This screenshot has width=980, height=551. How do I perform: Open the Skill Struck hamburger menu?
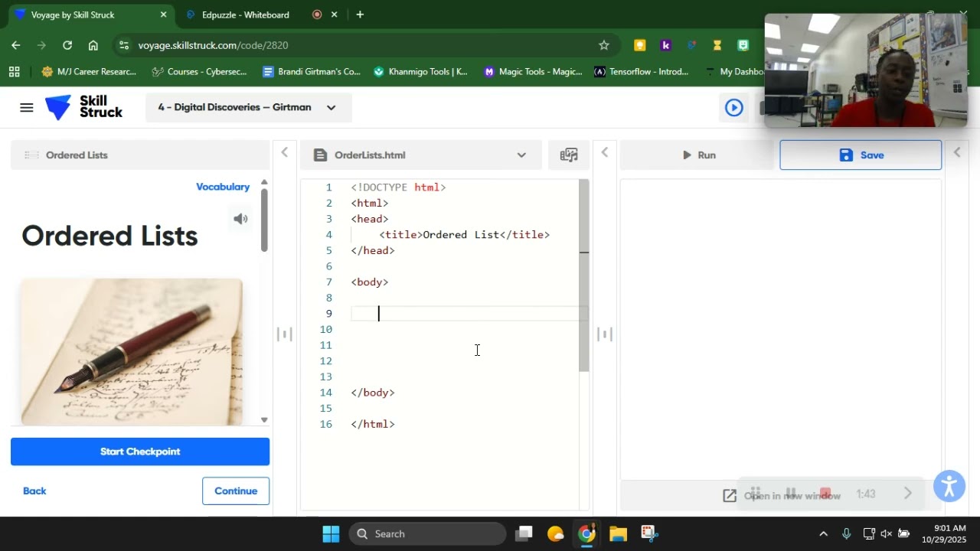(27, 108)
